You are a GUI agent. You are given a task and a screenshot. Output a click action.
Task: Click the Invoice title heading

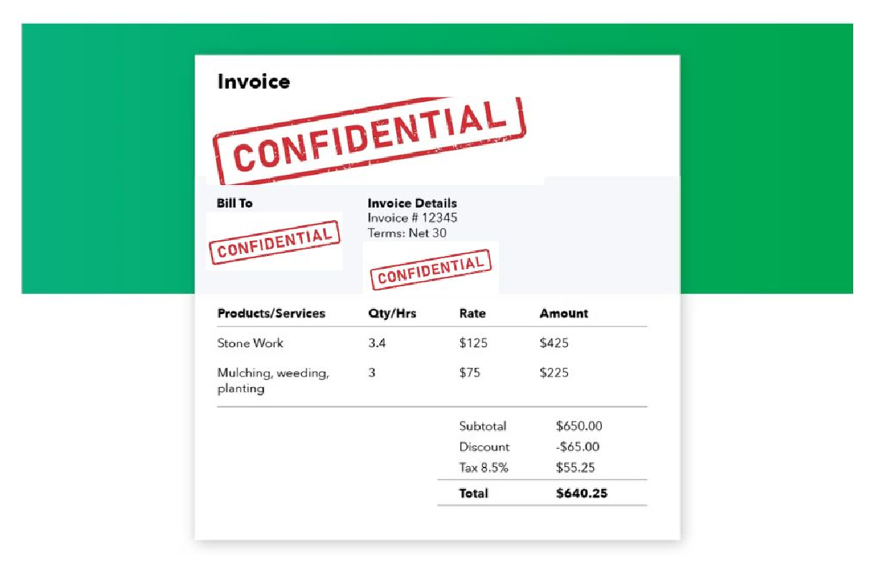click(254, 82)
